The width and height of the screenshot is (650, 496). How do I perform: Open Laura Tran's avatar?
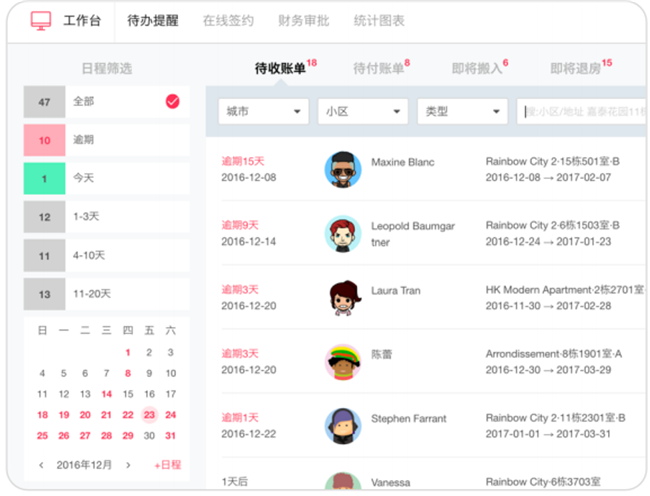(343, 298)
